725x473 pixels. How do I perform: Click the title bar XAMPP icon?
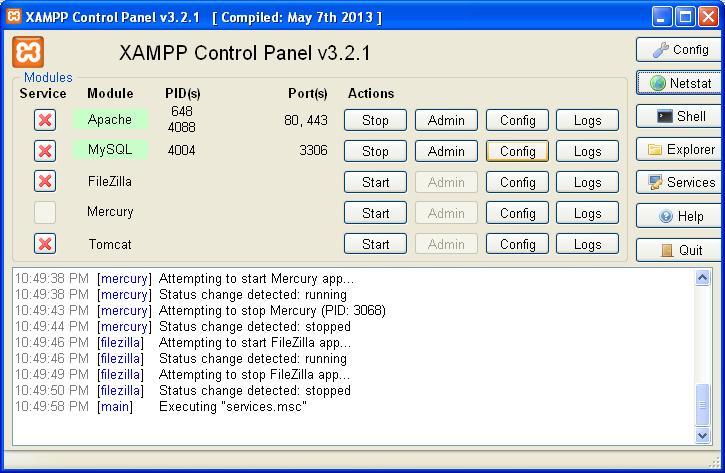click(14, 16)
